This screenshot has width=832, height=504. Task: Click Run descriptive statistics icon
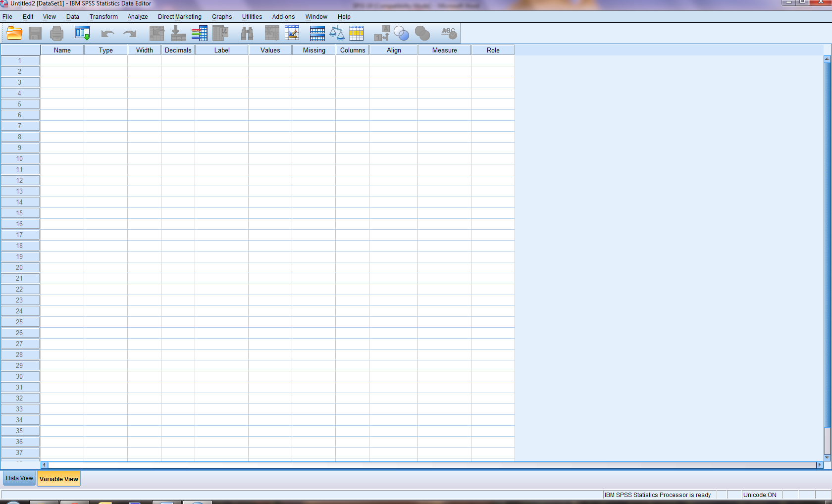(221, 33)
